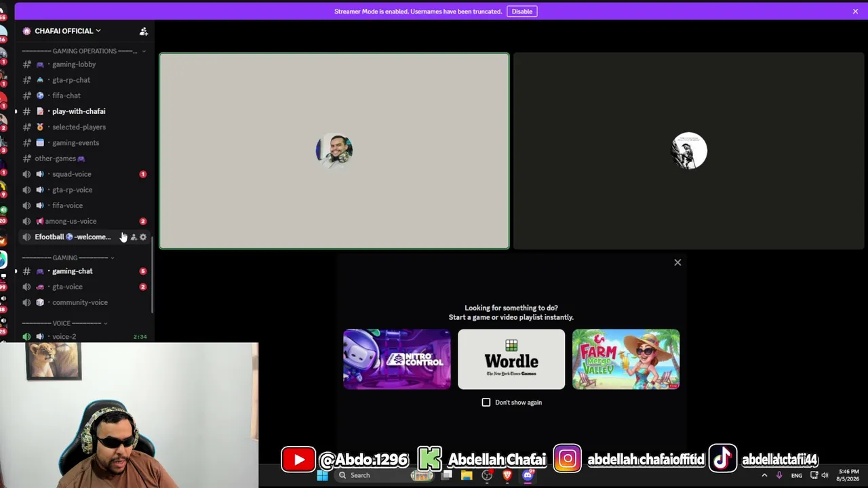The image size is (868, 488).
Task: Select the play-with-chafai channel
Action: point(84,111)
